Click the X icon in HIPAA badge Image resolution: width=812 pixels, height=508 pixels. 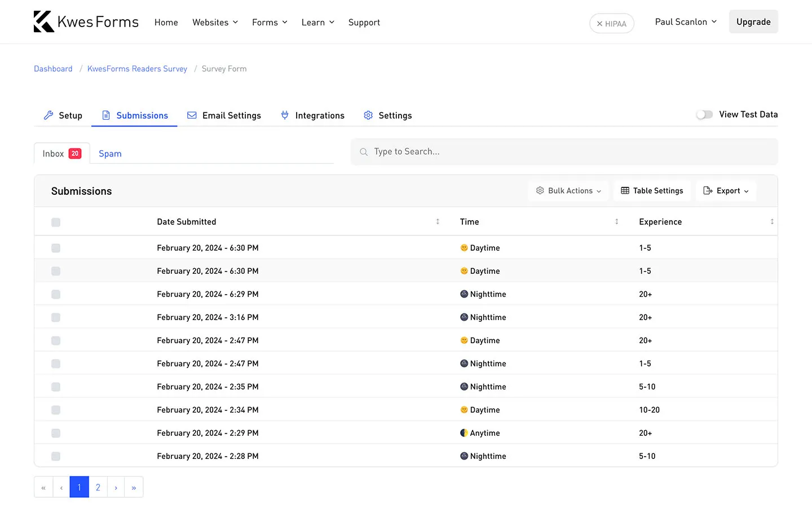pyautogui.click(x=599, y=24)
